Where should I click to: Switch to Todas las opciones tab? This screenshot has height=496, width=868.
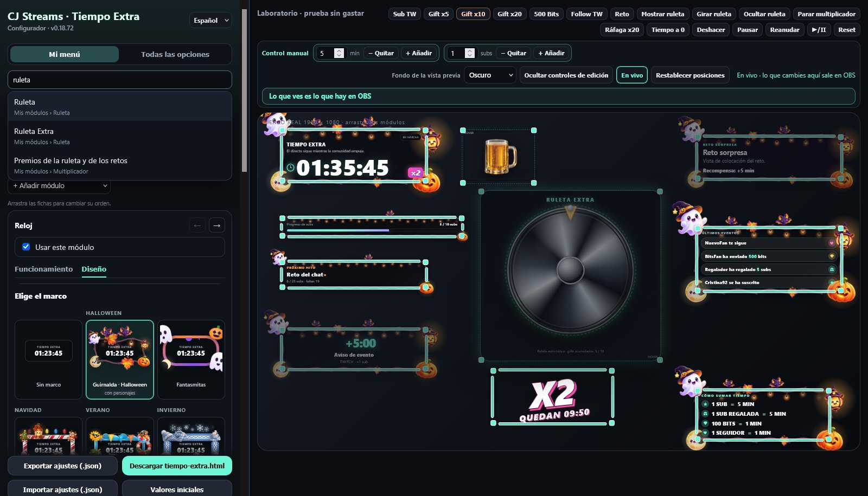click(175, 54)
